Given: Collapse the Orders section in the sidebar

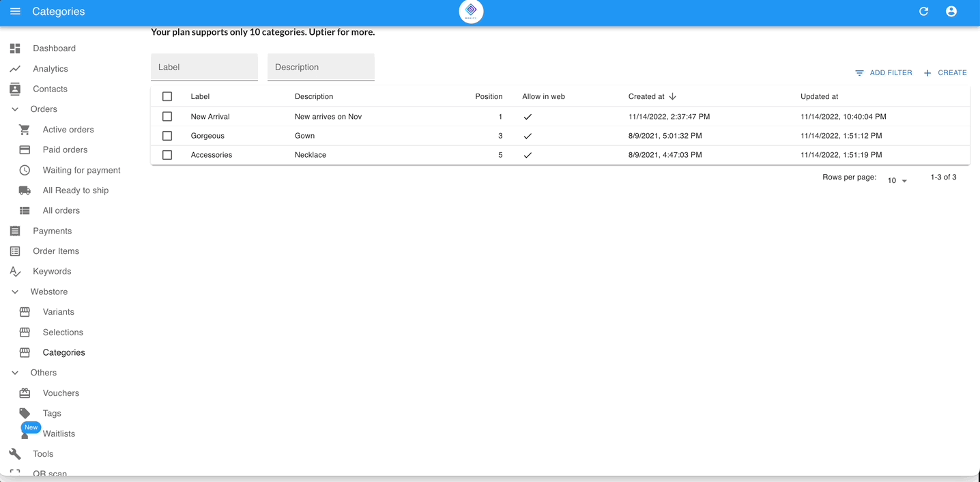Looking at the screenshot, I should pyautogui.click(x=14, y=109).
